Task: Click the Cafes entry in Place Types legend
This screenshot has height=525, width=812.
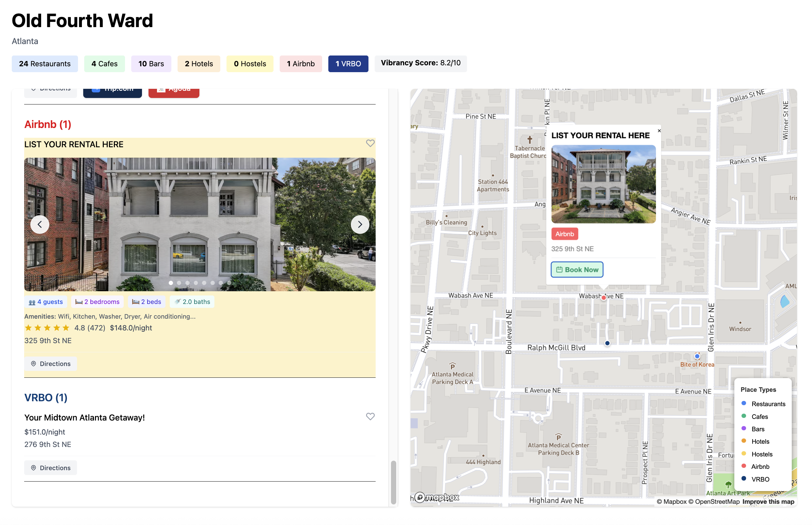Action: point(755,417)
